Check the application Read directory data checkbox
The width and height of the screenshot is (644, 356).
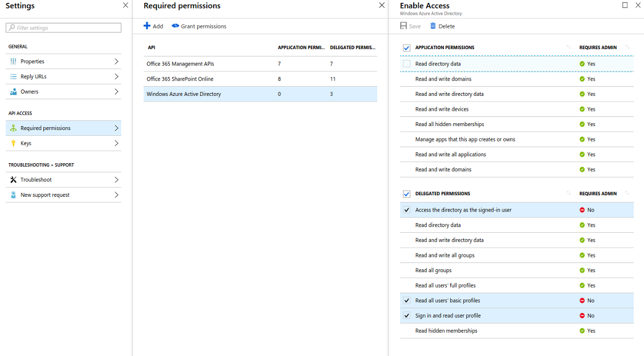pos(406,64)
